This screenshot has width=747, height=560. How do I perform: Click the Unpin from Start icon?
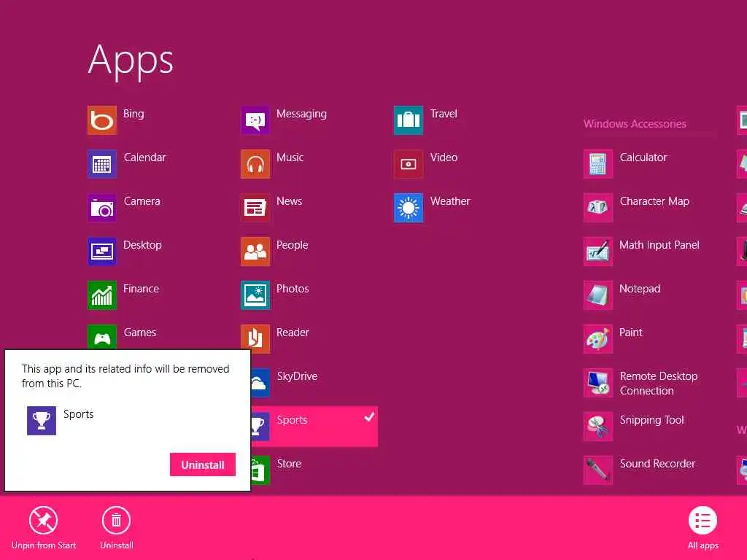43,521
